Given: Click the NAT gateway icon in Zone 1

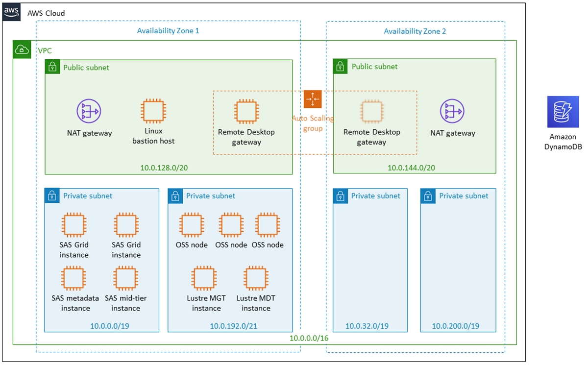Looking at the screenshot, I should (x=89, y=111).
